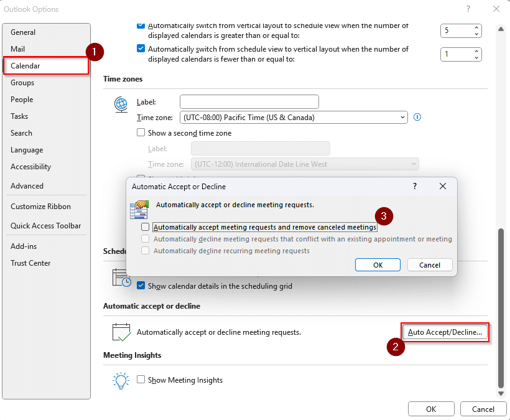Open Quick Access Toolbar settings
The width and height of the screenshot is (510, 420).
47,226
